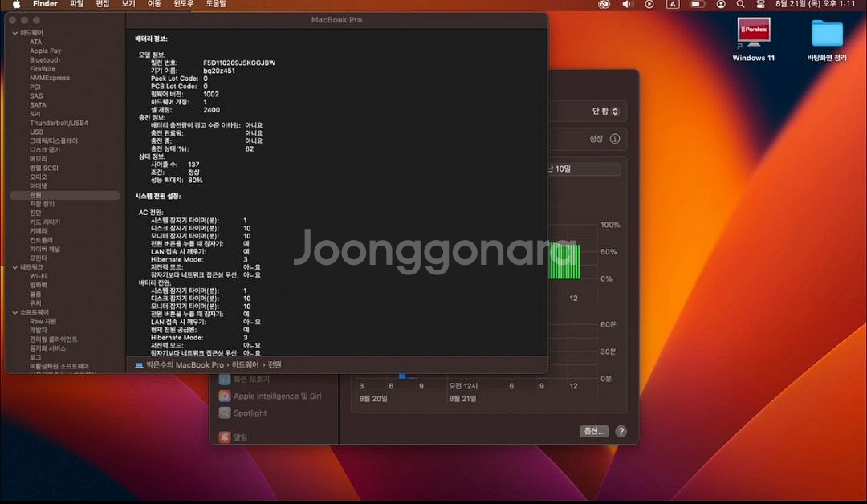Select 메모리 in the sidebar
The height and width of the screenshot is (504, 867).
click(x=39, y=159)
